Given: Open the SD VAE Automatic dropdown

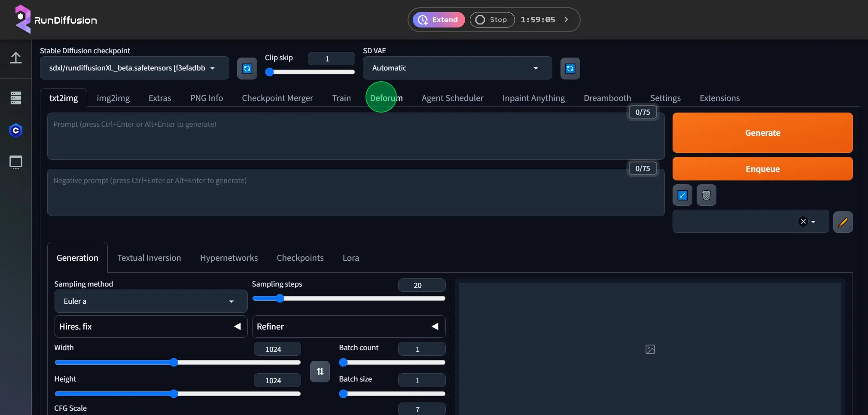Looking at the screenshot, I should coord(457,68).
